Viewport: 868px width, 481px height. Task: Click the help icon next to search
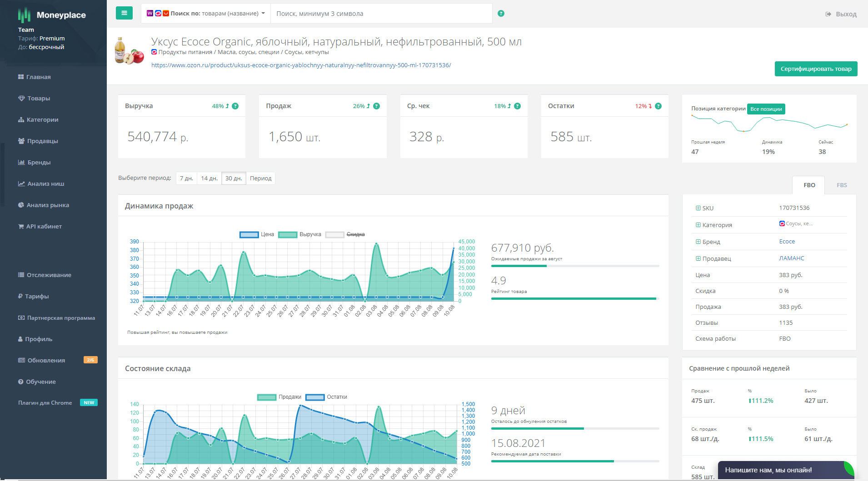coord(501,14)
